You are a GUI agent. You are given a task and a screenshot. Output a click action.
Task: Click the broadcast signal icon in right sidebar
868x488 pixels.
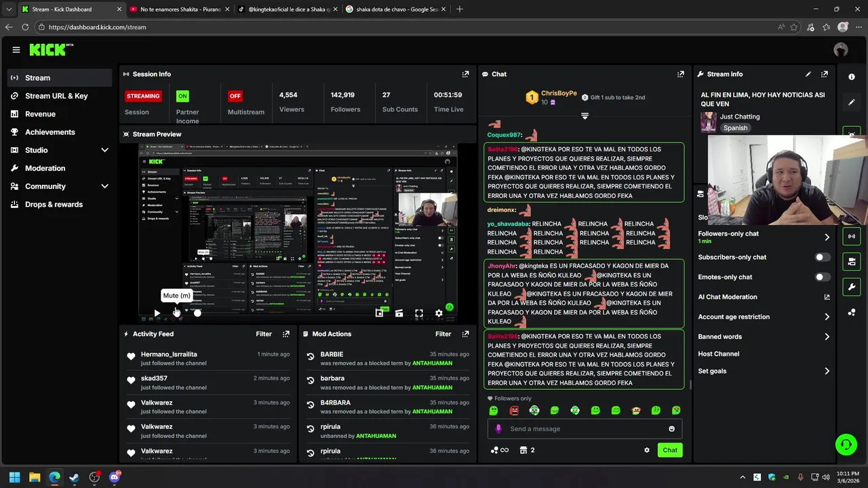[x=852, y=236]
